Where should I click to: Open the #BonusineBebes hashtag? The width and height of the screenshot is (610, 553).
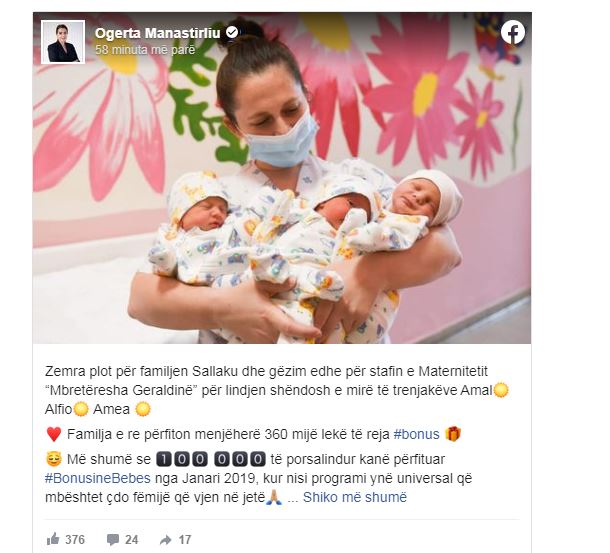[x=98, y=478]
